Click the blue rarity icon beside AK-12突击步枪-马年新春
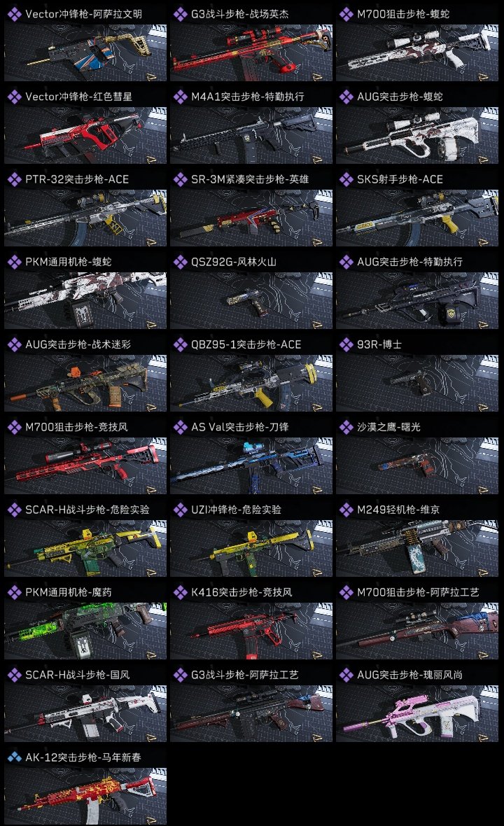This screenshot has height=826, width=504. [x=14, y=757]
